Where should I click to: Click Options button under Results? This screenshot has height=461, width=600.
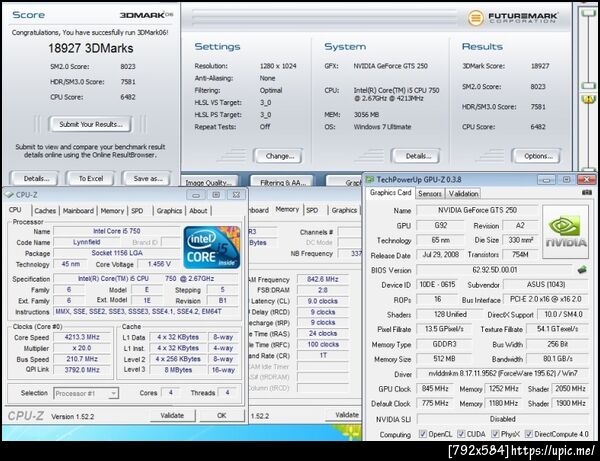tap(538, 156)
